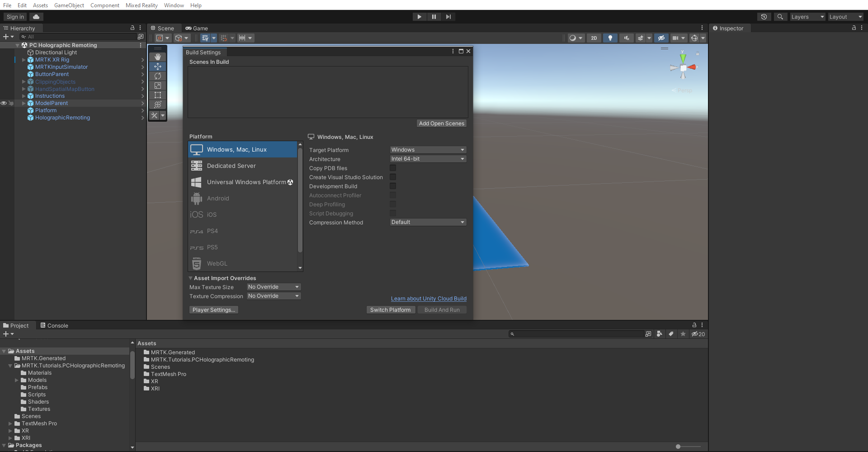
Task: Open Learn about Unity Cloud Build link
Action: tap(429, 298)
